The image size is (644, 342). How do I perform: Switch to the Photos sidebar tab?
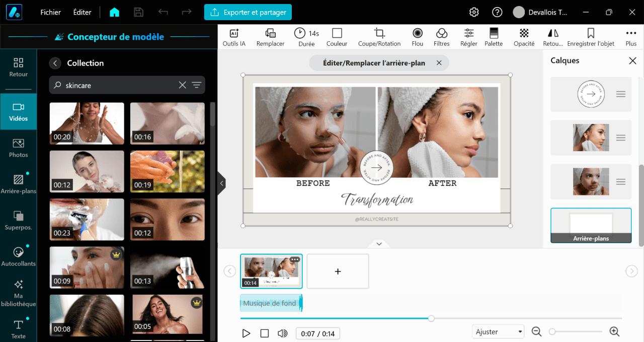19,148
